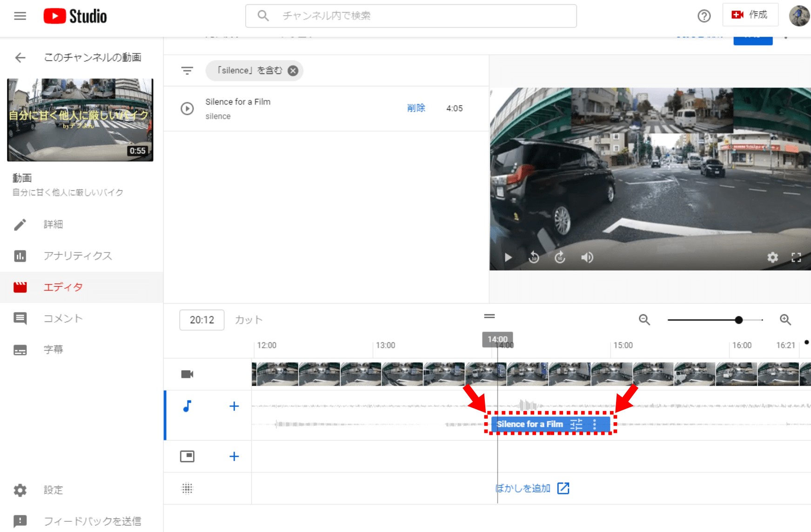Play preview of Silence for a Film

click(x=187, y=108)
